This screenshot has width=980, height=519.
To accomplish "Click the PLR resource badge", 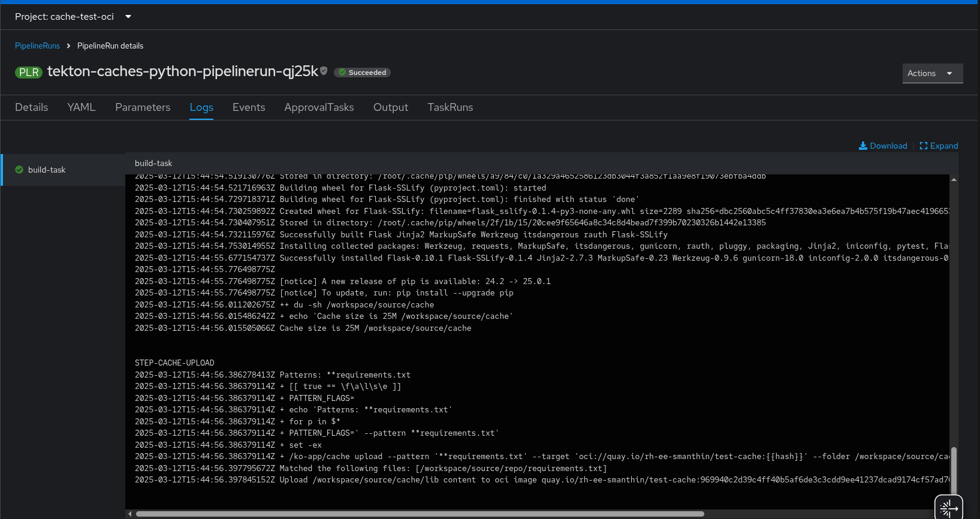I will tap(29, 73).
